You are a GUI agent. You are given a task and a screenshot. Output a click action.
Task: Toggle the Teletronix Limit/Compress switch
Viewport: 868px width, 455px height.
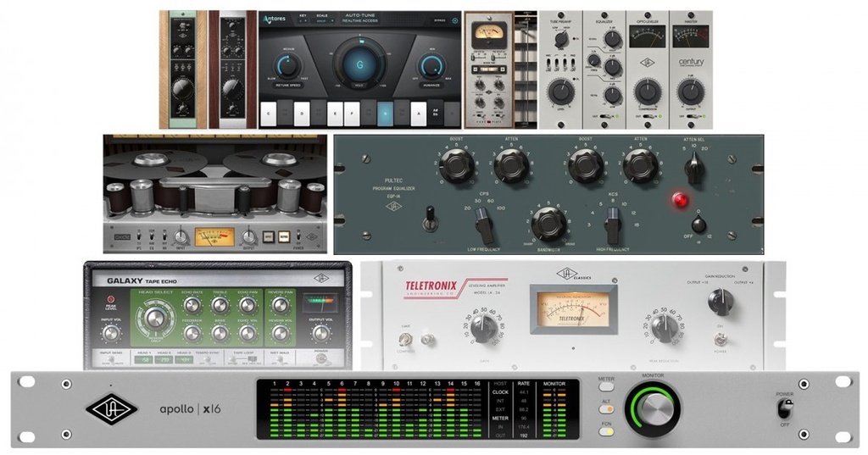404,339
